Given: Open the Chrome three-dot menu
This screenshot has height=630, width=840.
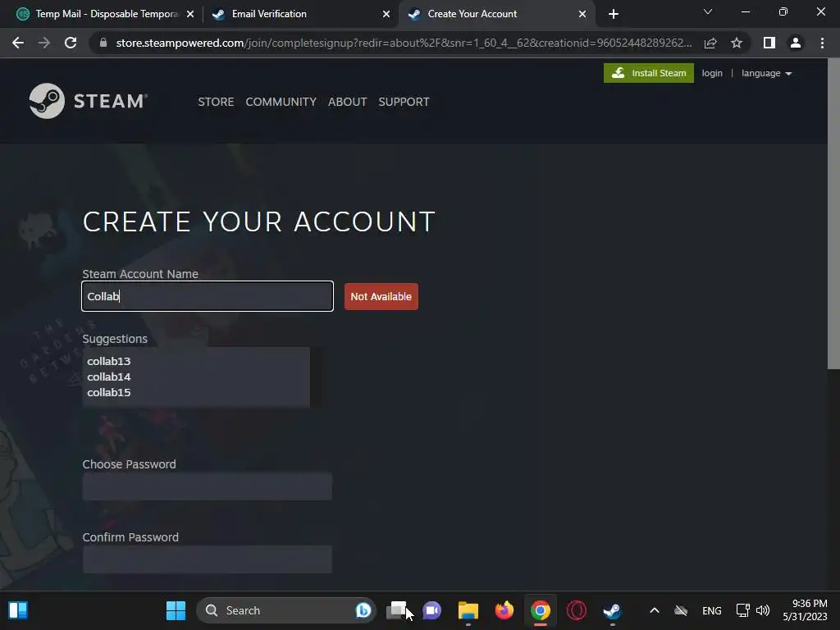Looking at the screenshot, I should coord(822,43).
